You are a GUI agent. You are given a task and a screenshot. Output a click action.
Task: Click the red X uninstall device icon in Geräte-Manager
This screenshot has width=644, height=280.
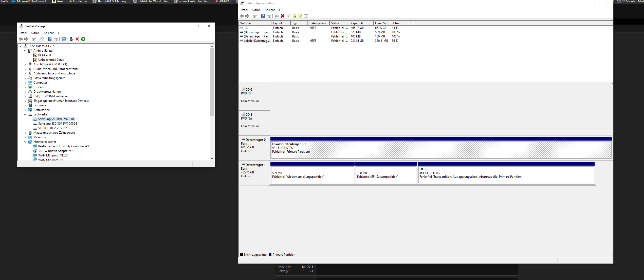point(77,39)
